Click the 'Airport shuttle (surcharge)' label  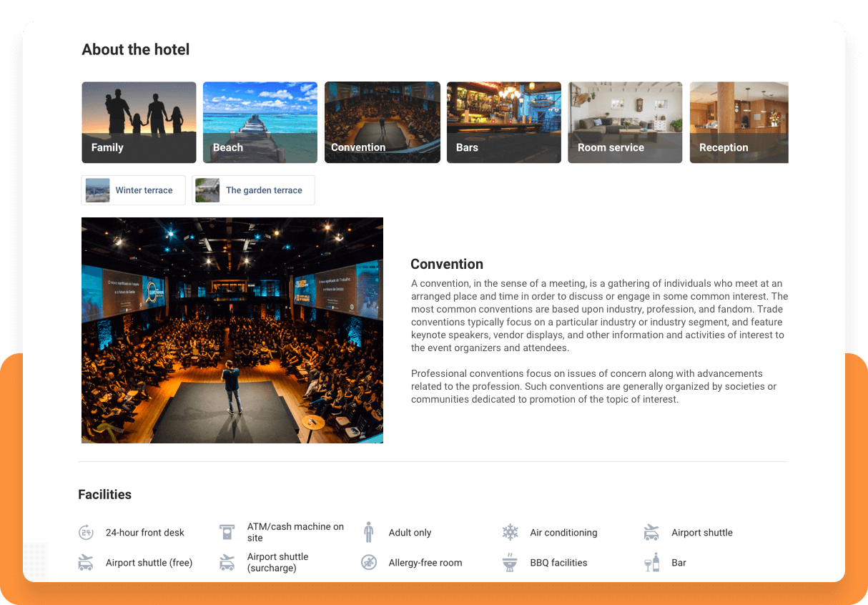pyautogui.click(x=278, y=562)
